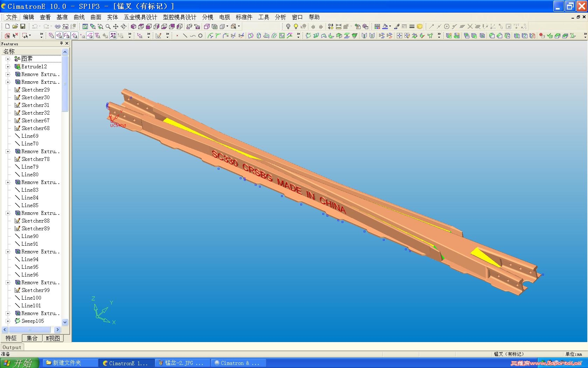Click the binoculars search icon
588x368 pixels.
click(58, 26)
